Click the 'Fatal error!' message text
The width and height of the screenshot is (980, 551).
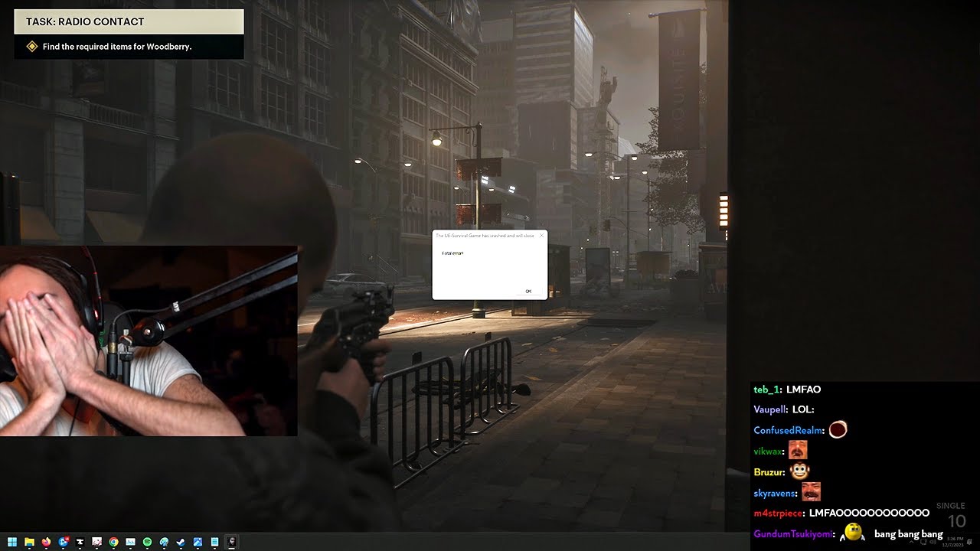pos(453,253)
